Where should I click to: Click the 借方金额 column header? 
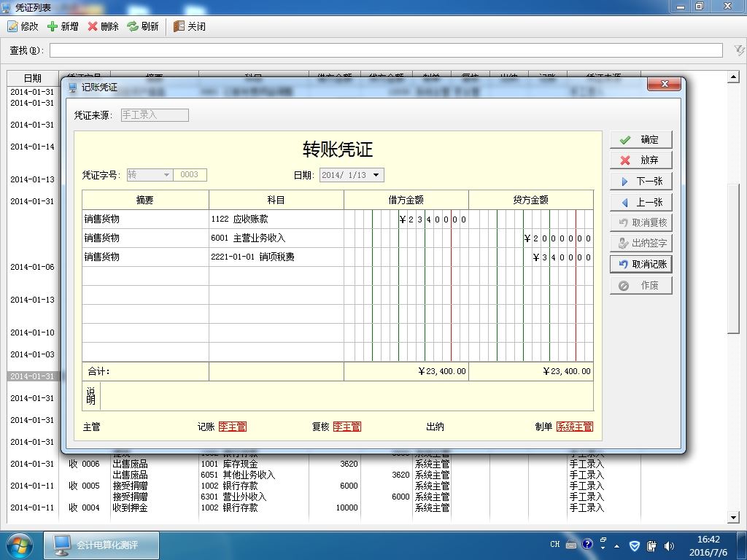point(406,200)
